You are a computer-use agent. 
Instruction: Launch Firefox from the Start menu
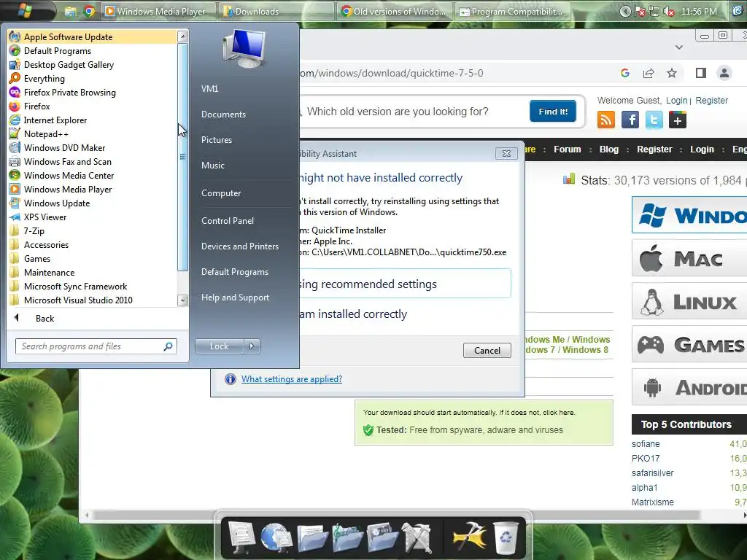92,106
